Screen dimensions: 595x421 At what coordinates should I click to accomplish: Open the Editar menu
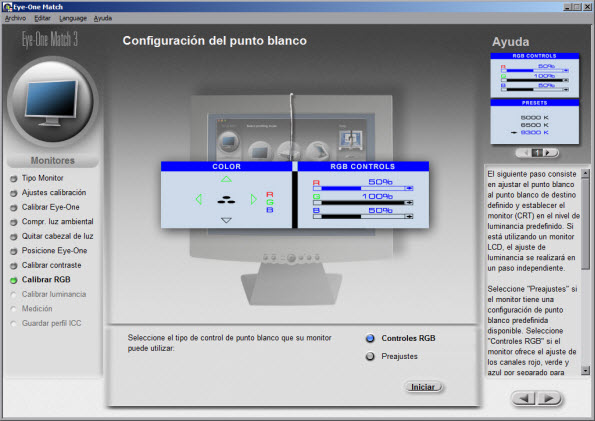click(x=42, y=18)
